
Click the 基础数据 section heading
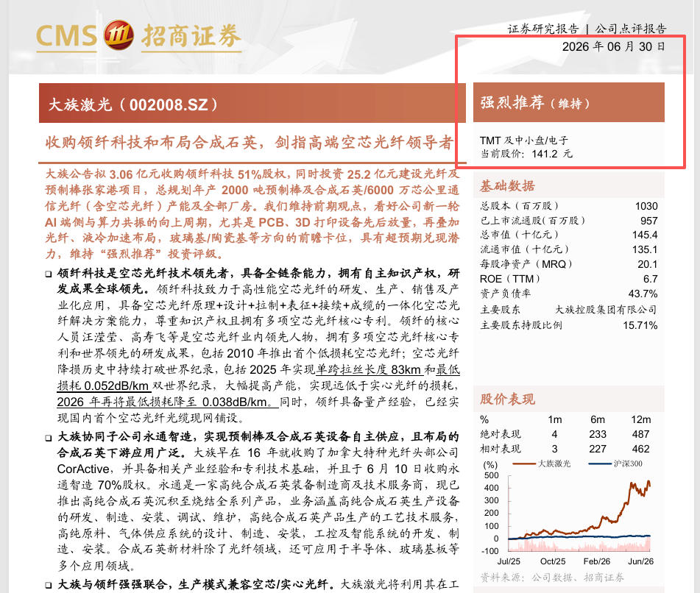coord(507,186)
